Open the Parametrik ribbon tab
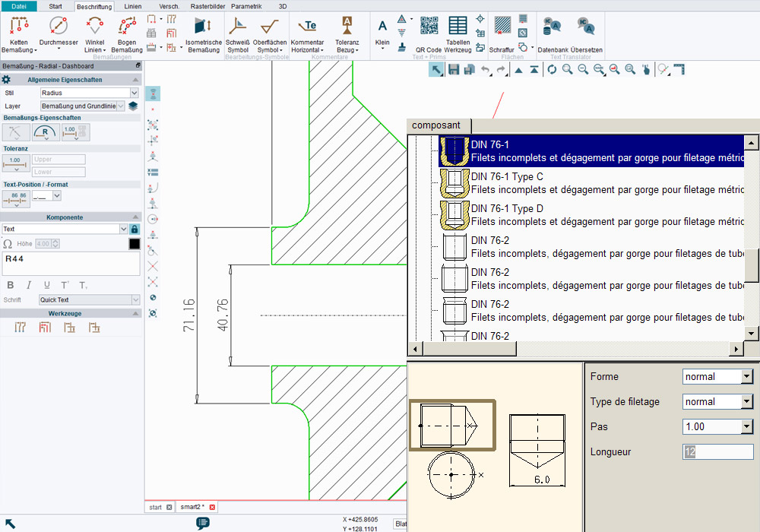760x532 pixels. pyautogui.click(x=246, y=6)
